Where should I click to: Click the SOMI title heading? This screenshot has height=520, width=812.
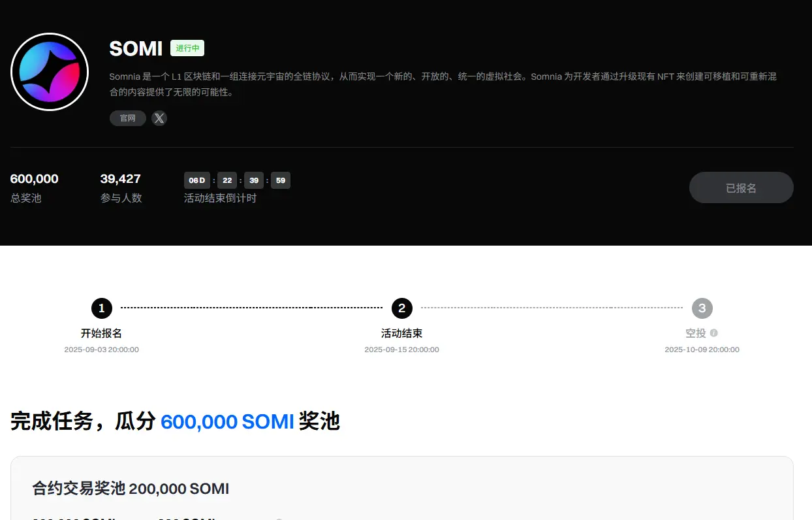pyautogui.click(x=136, y=48)
